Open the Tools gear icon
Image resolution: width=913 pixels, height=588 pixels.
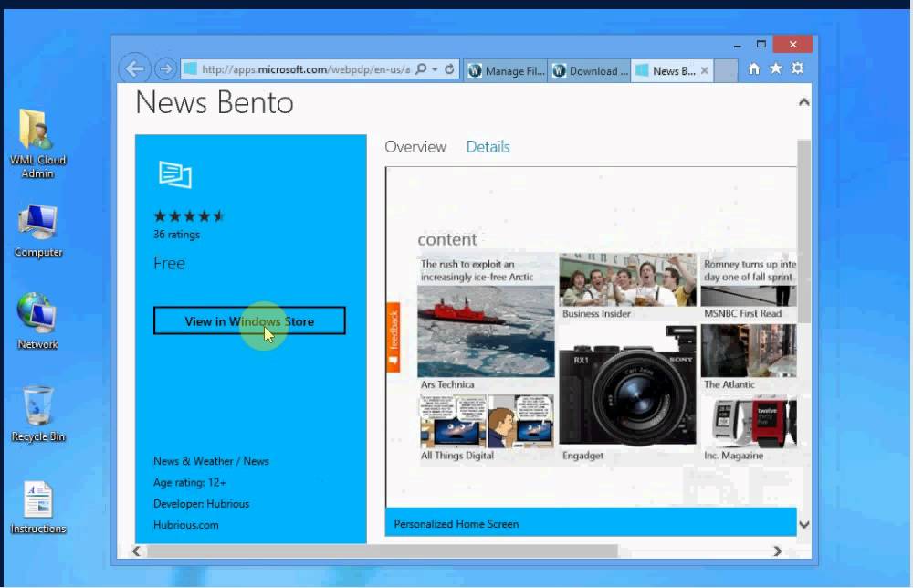click(798, 68)
